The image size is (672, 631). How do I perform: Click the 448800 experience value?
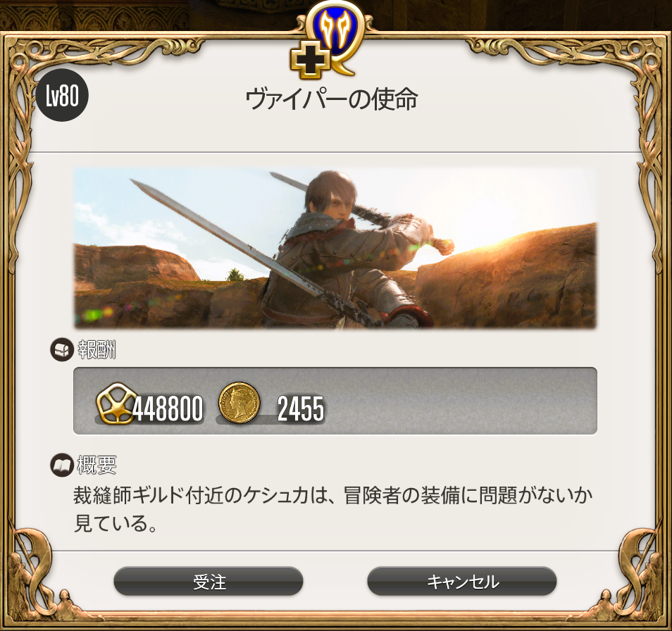click(168, 408)
